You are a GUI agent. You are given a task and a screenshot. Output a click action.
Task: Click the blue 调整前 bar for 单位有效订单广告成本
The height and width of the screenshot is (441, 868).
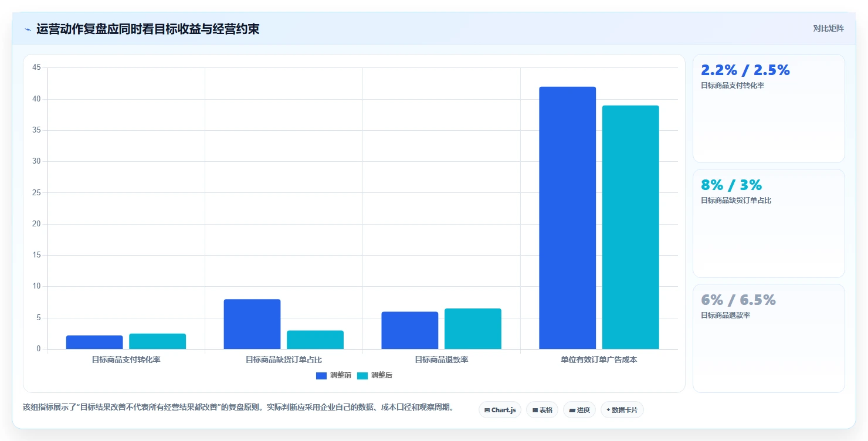(x=567, y=218)
